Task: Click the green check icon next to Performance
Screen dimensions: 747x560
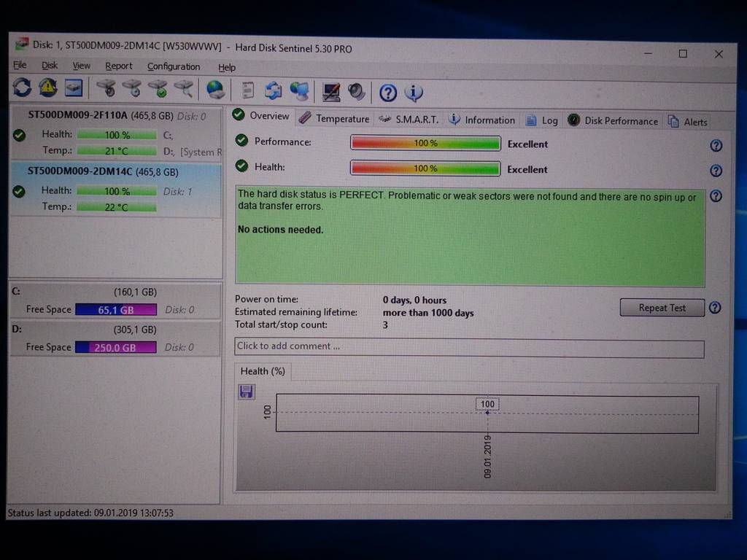Action: (x=241, y=141)
